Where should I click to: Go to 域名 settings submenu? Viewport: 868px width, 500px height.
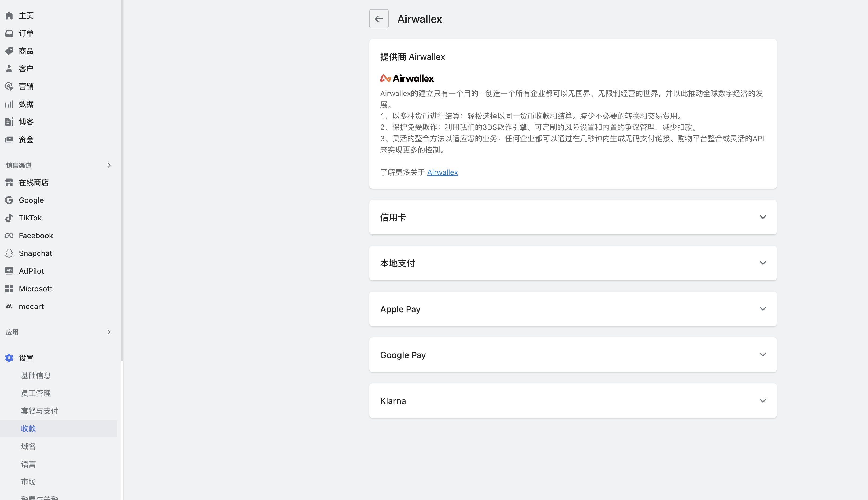[28, 446]
